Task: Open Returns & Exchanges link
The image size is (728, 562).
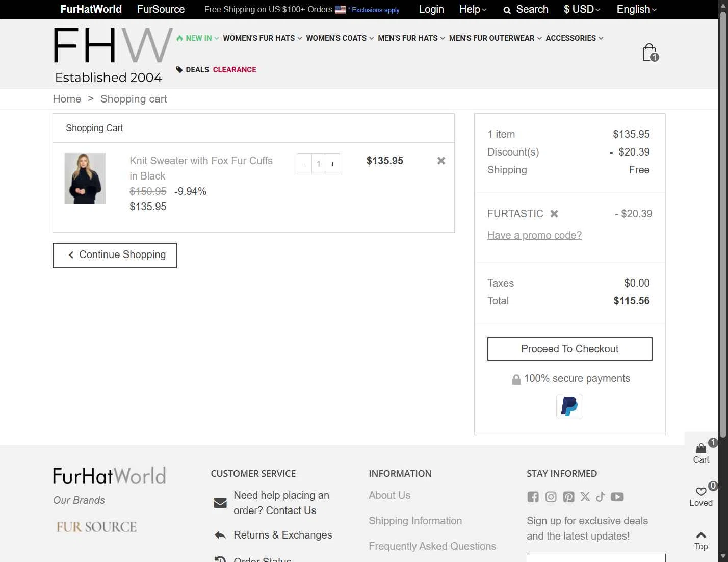Action: point(283,535)
